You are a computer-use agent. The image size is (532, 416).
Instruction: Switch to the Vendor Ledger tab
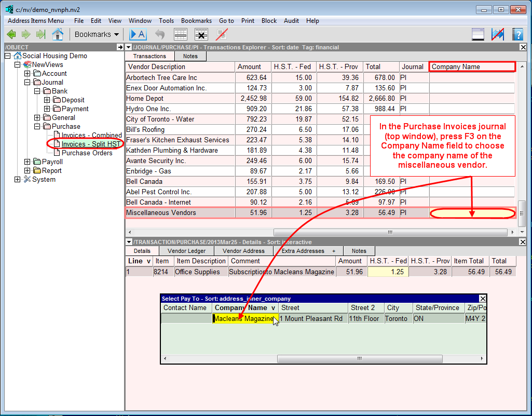(x=186, y=251)
